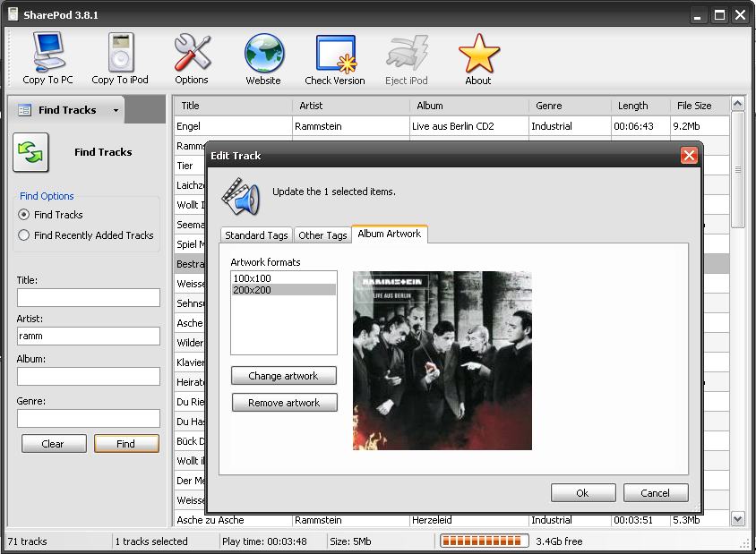The image size is (756, 554).
Task: Sort by the Genre column header
Action: (570, 106)
